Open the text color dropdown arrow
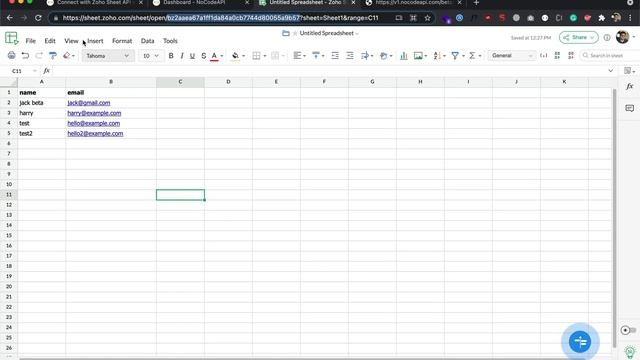The height and width of the screenshot is (360, 640). pyautogui.click(x=222, y=56)
